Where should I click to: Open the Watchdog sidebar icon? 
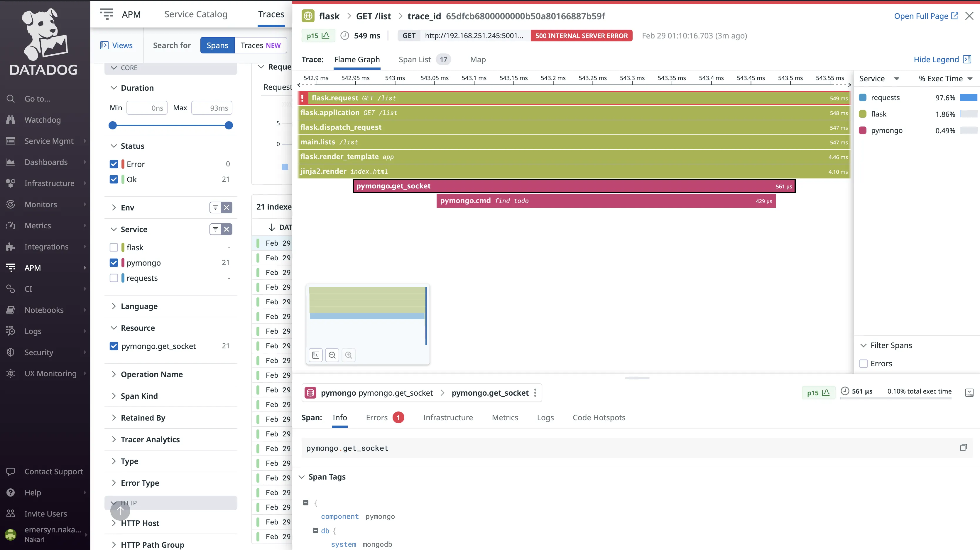click(x=11, y=120)
